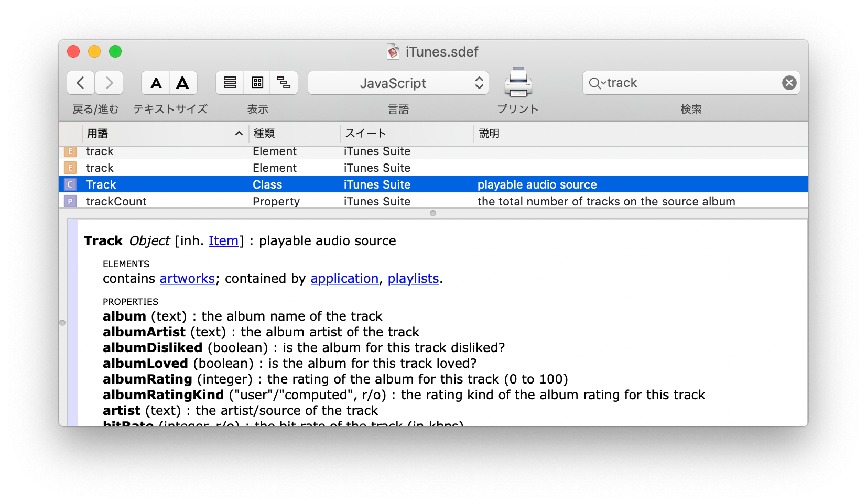Screen dimensions: 867x504
Task: Select the Track class row
Action: 433,184
